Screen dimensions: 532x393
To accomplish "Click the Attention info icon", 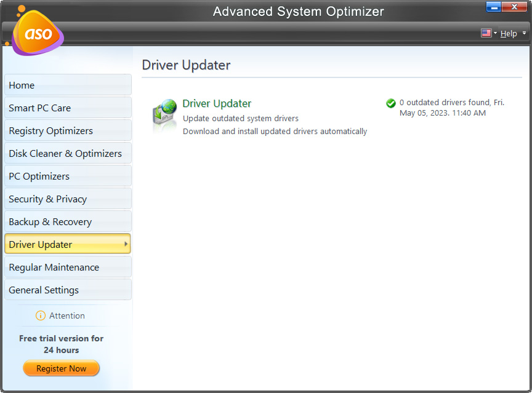I will (x=41, y=316).
